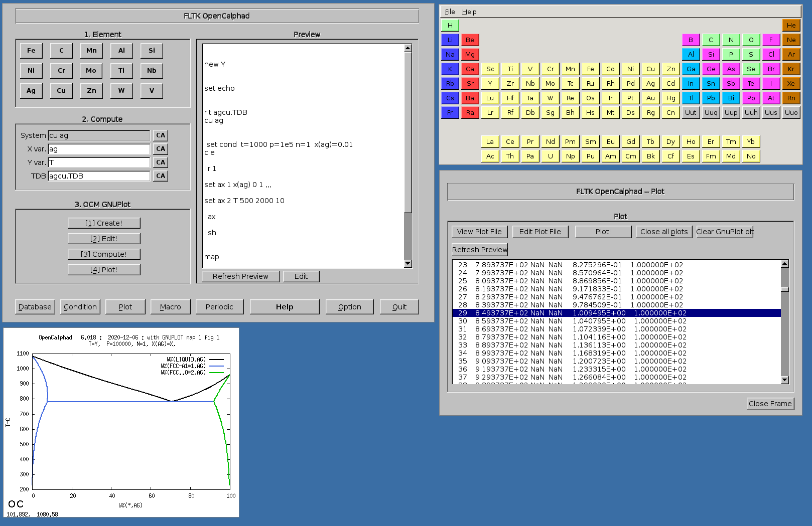
Task: Pick Mg in the periodic table
Action: [x=470, y=55]
